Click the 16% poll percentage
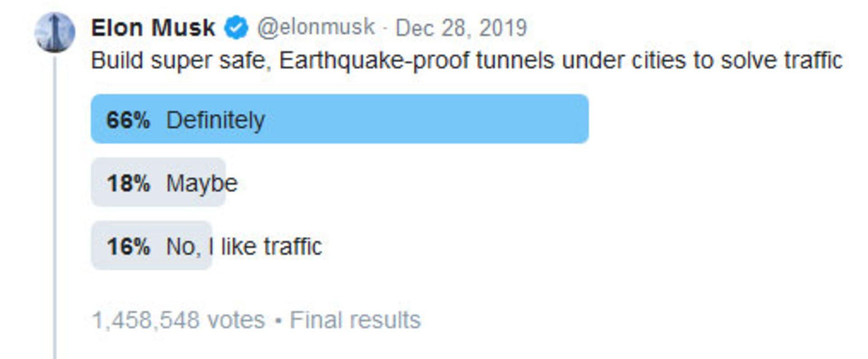Viewport: 868px width, 359px height. click(128, 247)
